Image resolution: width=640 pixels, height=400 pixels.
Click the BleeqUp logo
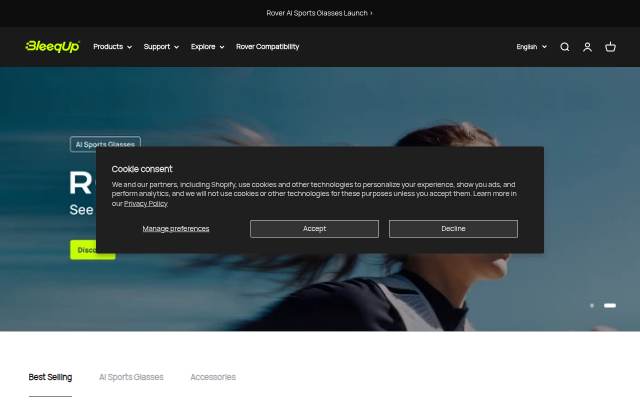point(52,47)
